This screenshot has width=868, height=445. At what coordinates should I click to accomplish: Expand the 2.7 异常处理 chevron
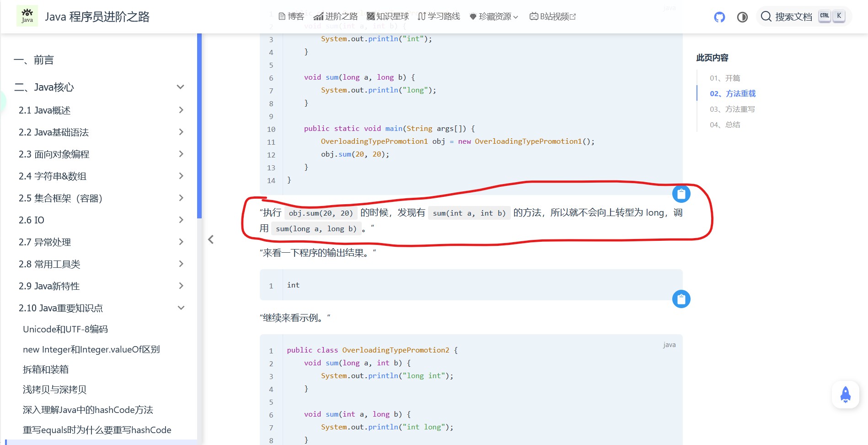(x=181, y=242)
